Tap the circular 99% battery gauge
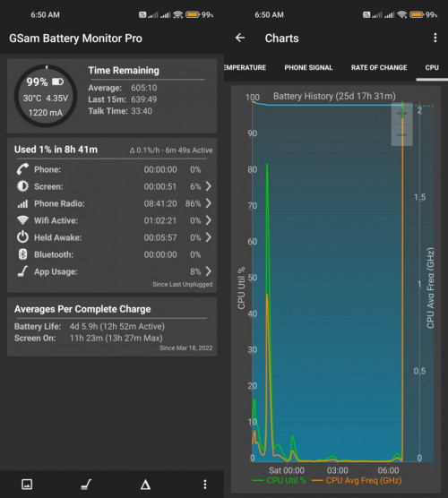 click(46, 96)
